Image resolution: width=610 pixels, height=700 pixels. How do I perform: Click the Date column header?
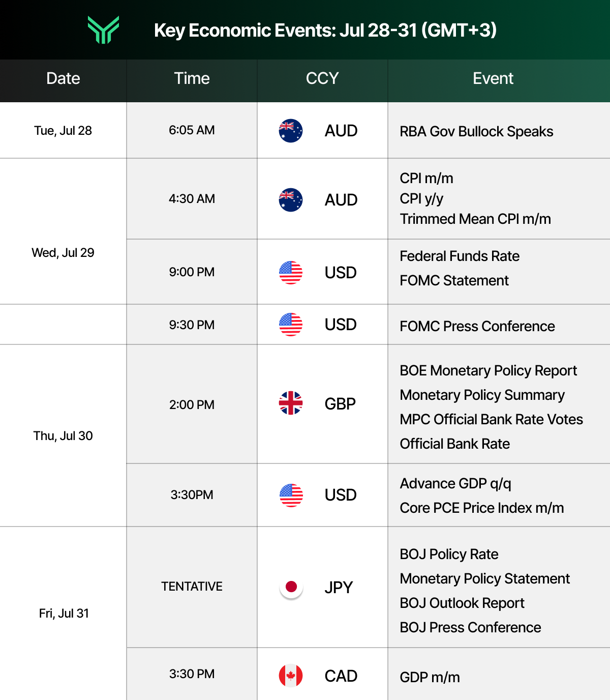click(x=63, y=78)
